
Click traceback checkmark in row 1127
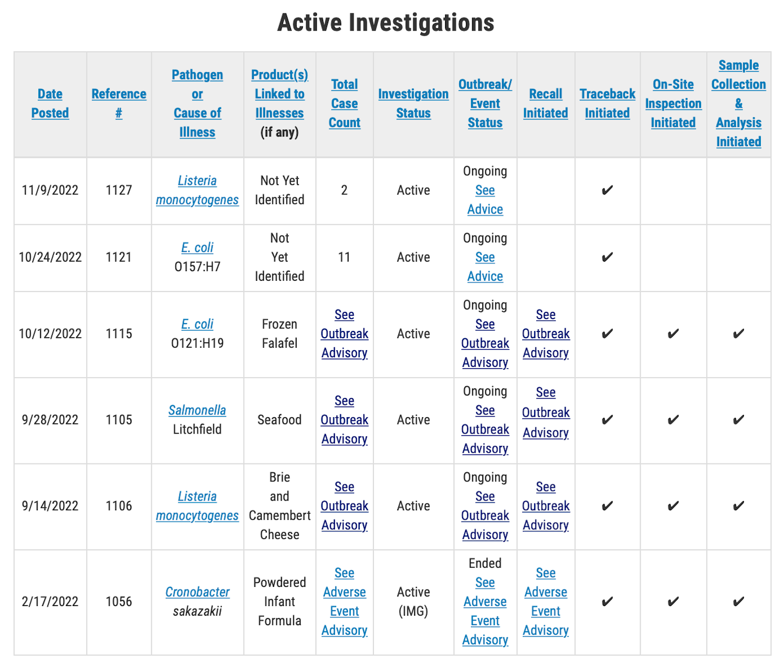[x=607, y=191]
